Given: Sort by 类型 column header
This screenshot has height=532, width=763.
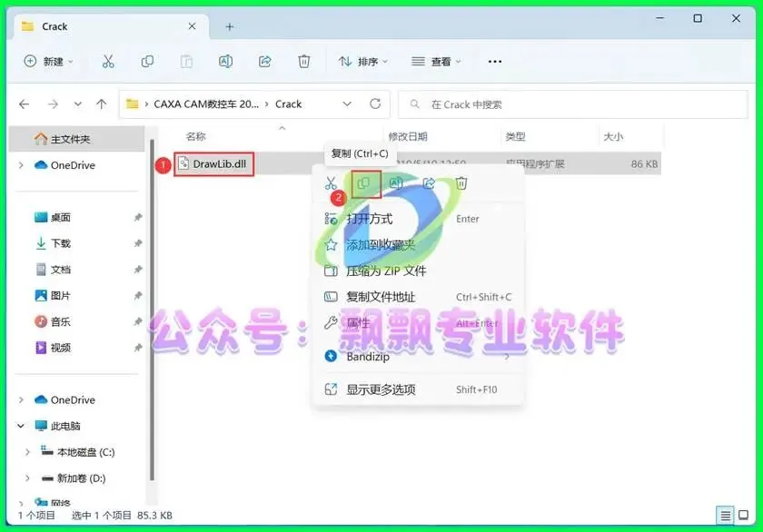Looking at the screenshot, I should tap(515, 137).
